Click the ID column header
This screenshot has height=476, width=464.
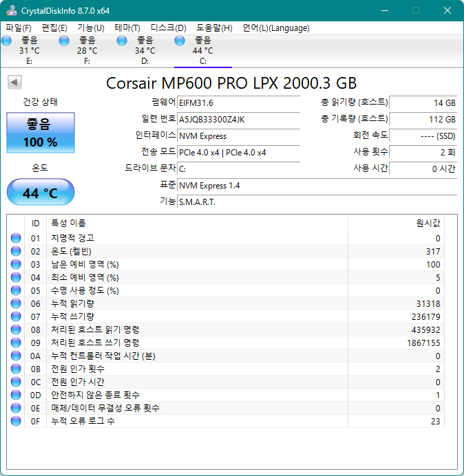point(35,224)
